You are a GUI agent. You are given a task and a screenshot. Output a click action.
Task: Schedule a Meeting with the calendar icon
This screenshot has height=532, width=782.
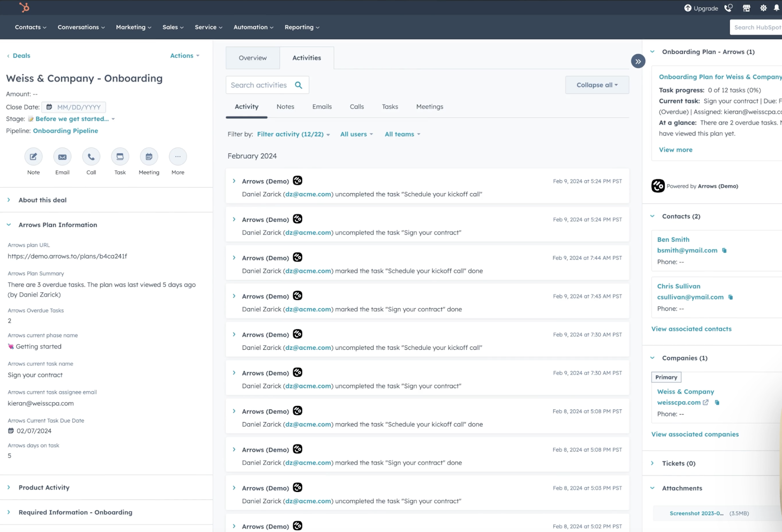(x=149, y=157)
